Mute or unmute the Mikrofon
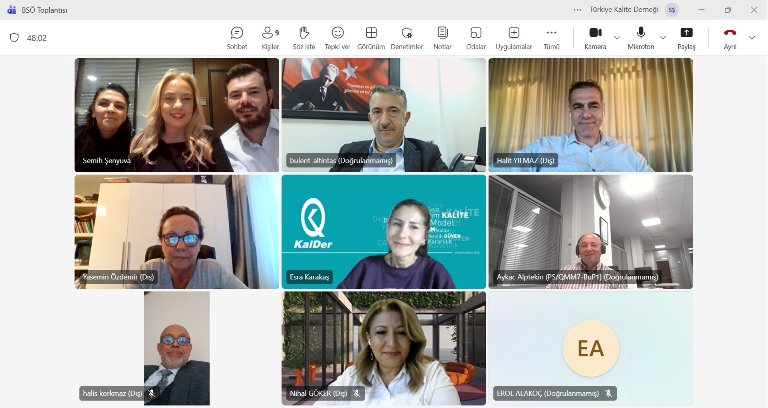The height and width of the screenshot is (408, 768). click(x=640, y=38)
